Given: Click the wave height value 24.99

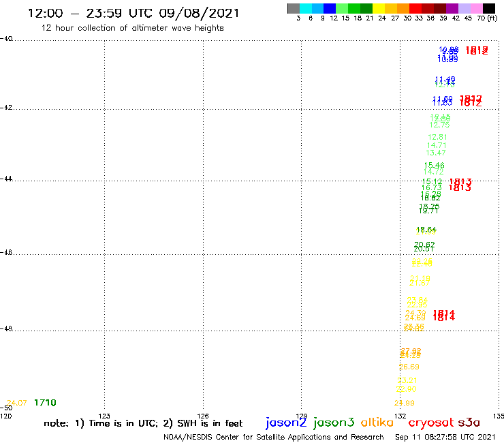Looking at the screenshot, I should 405,403.
